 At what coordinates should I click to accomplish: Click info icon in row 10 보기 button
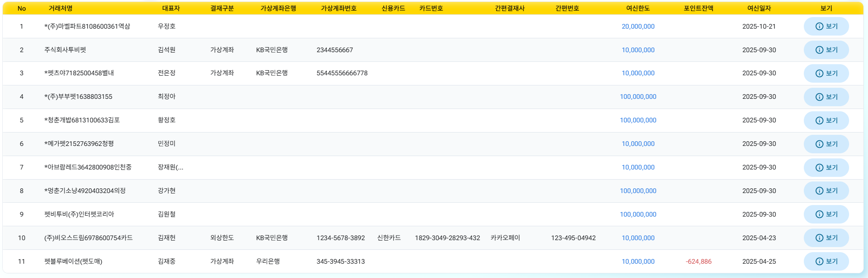[x=819, y=238]
